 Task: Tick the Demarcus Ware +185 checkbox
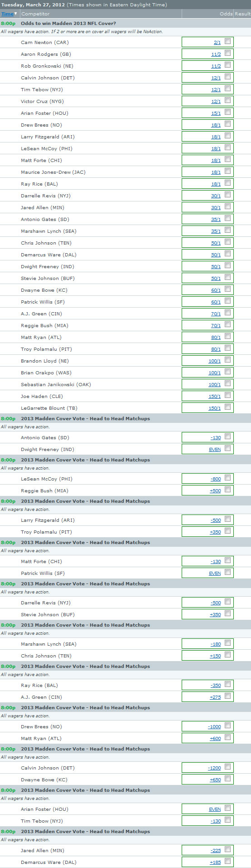[227, 861]
